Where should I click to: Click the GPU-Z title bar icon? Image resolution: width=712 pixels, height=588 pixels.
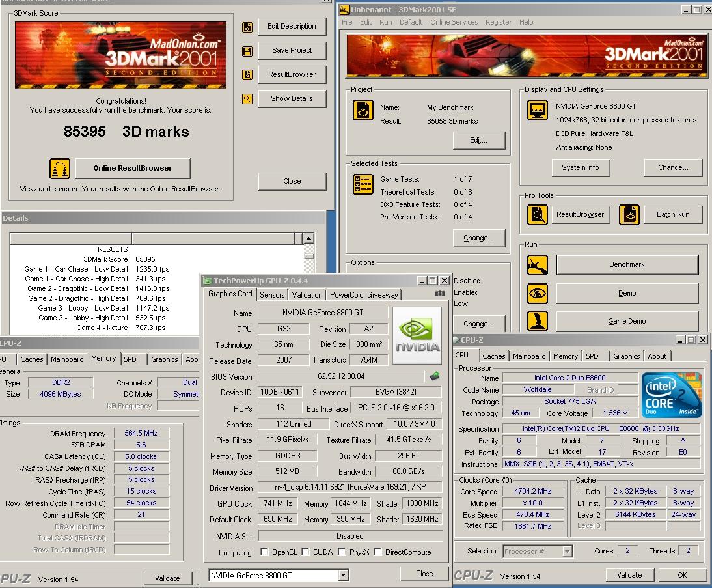(208, 281)
